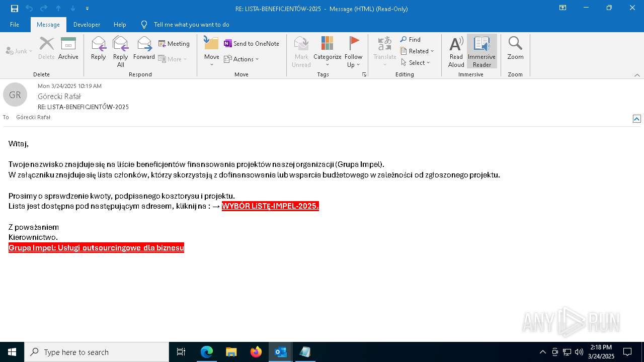Open the volume control
Image resolution: width=644 pixels, height=362 pixels.
coord(579,352)
